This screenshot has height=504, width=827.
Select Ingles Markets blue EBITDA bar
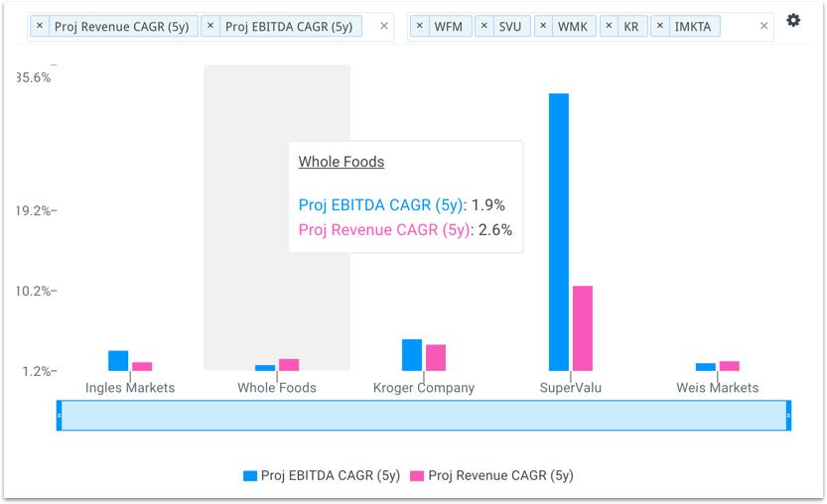point(118,360)
